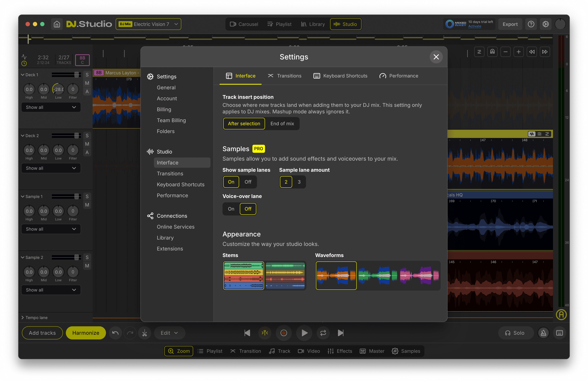Image resolution: width=588 pixels, height=381 pixels.
Task: Skip to next track button
Action: pos(341,333)
